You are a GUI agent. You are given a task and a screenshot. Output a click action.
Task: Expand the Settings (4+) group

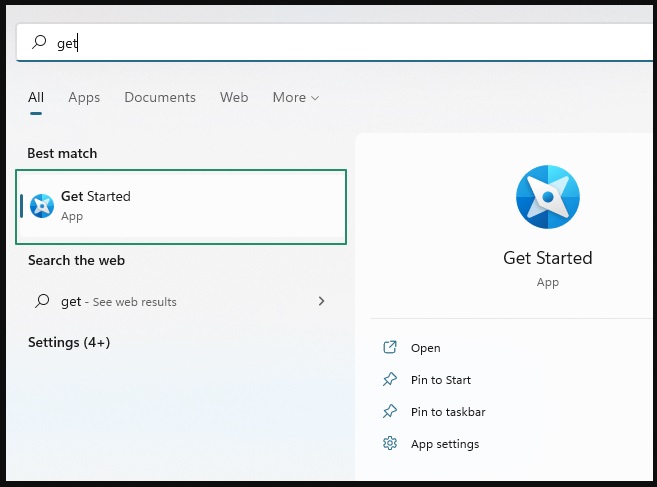(x=69, y=342)
